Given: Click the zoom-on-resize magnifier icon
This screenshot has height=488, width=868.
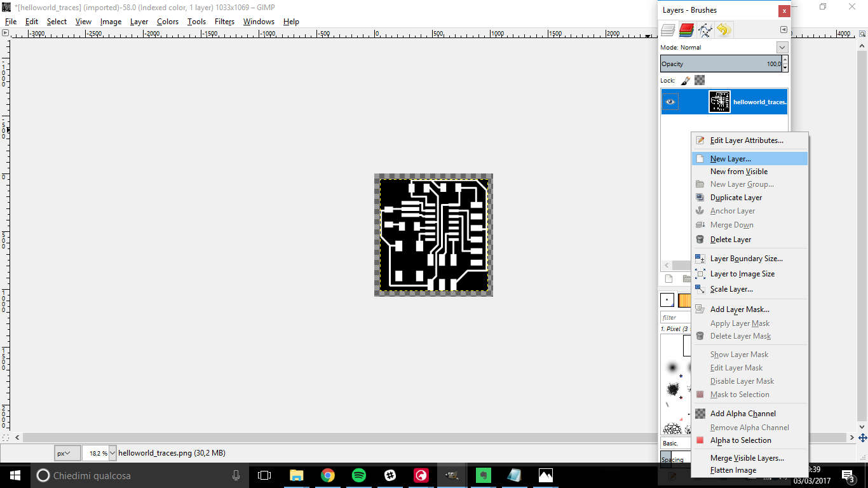Looking at the screenshot, I should 863,32.
